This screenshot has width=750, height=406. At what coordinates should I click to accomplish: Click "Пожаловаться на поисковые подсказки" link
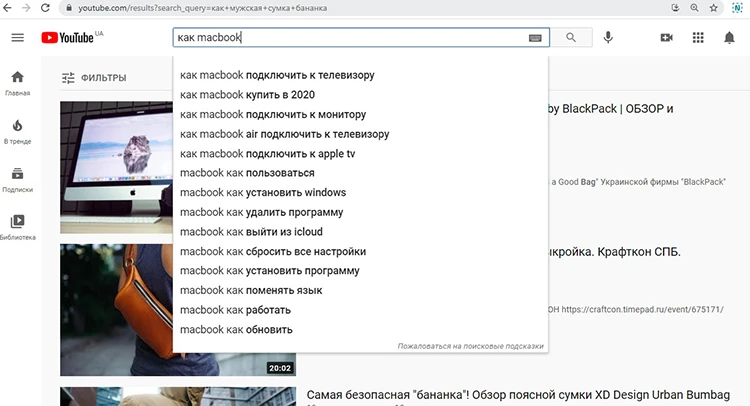pyautogui.click(x=470, y=345)
